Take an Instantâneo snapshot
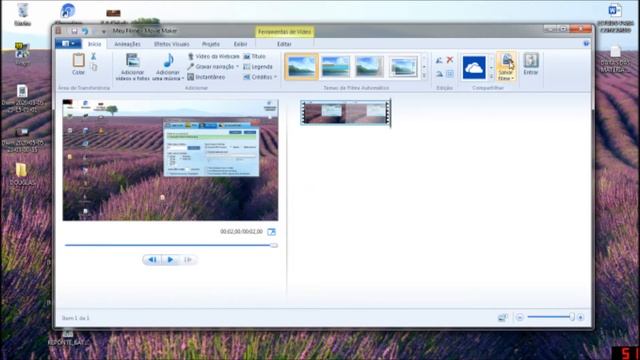This screenshot has height=360, width=640. coord(206,77)
